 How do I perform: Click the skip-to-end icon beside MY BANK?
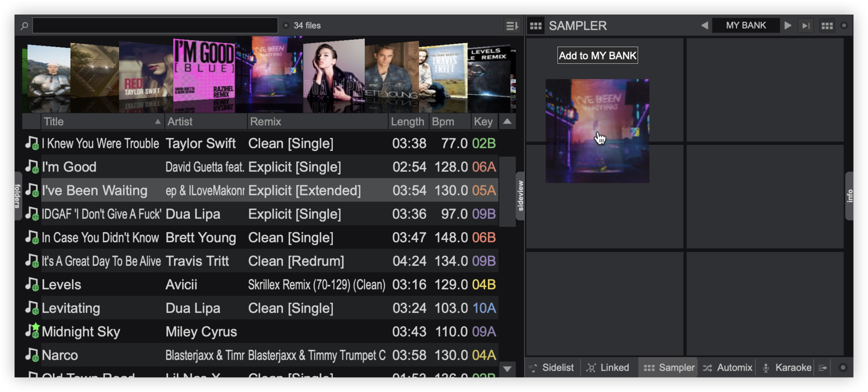click(x=806, y=26)
